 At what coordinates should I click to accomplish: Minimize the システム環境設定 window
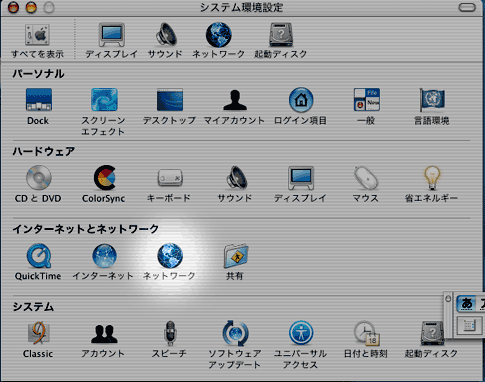tap(31, 7)
